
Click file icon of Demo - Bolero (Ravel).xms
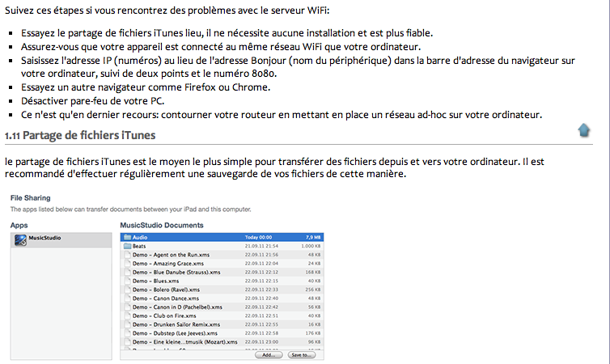[127, 290]
